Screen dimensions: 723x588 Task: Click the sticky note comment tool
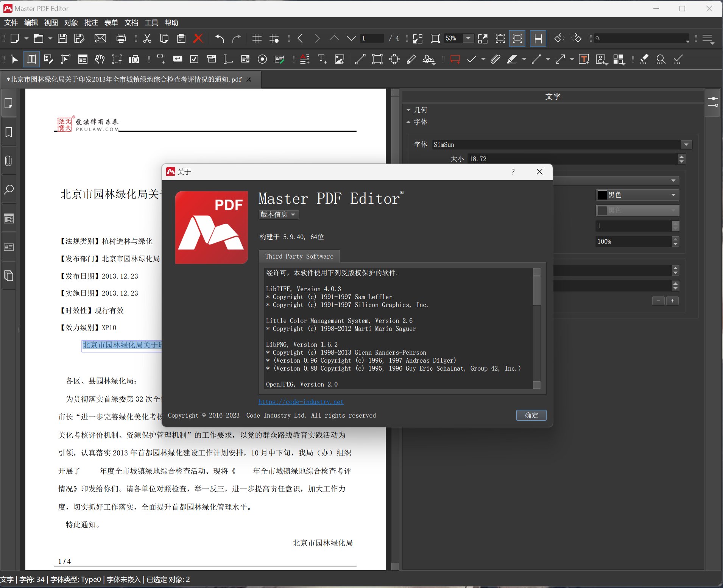tap(455, 59)
